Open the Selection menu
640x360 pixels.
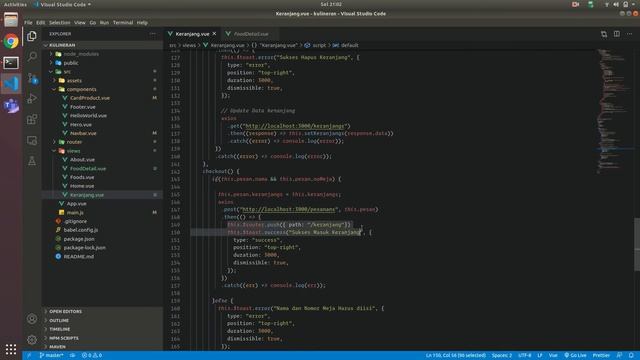60,23
